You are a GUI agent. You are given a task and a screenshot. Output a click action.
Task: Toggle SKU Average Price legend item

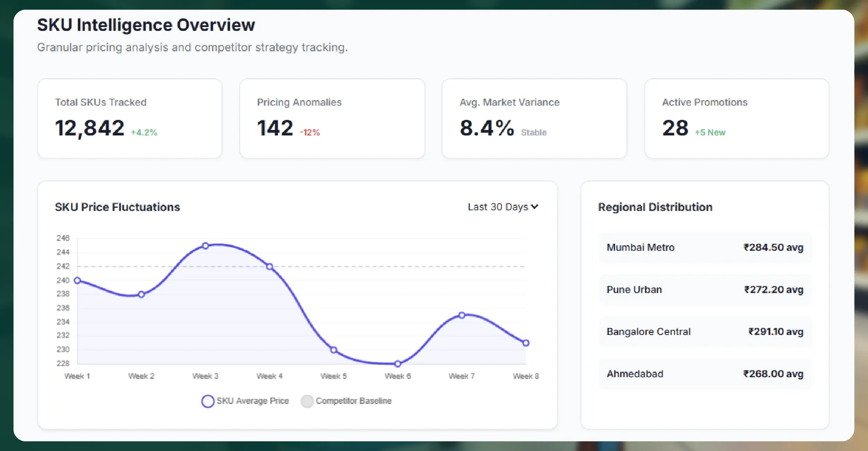pos(252,401)
